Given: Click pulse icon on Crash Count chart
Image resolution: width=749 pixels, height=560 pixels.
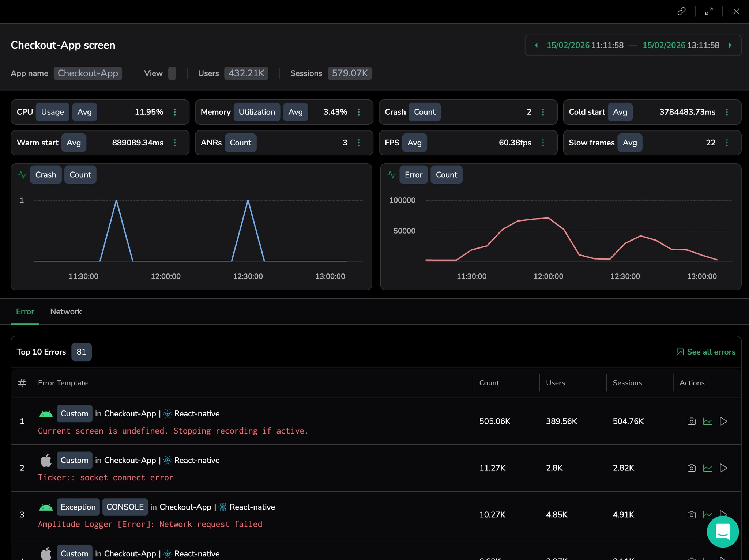Looking at the screenshot, I should coord(22,175).
